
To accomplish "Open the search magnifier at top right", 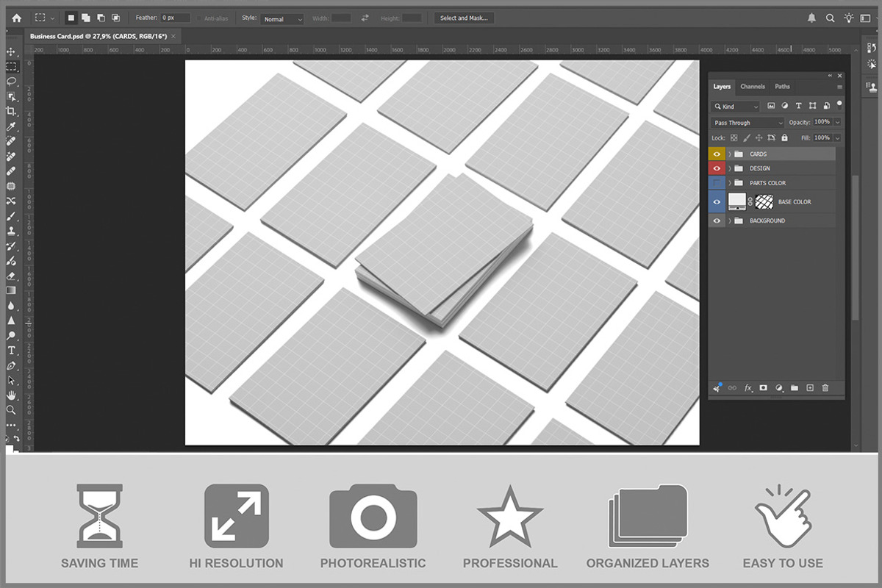I will coord(831,18).
